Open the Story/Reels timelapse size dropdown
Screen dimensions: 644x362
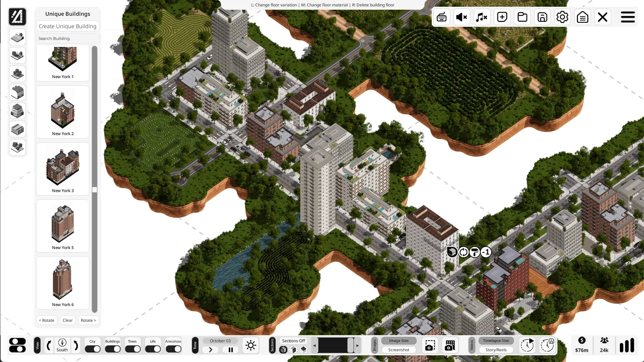pyautogui.click(x=496, y=350)
